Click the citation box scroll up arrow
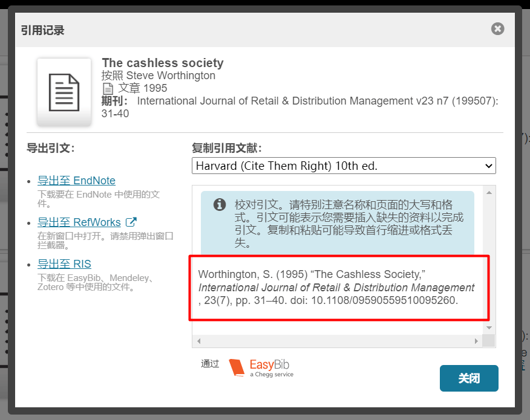The height and width of the screenshot is (420, 530). [x=489, y=192]
